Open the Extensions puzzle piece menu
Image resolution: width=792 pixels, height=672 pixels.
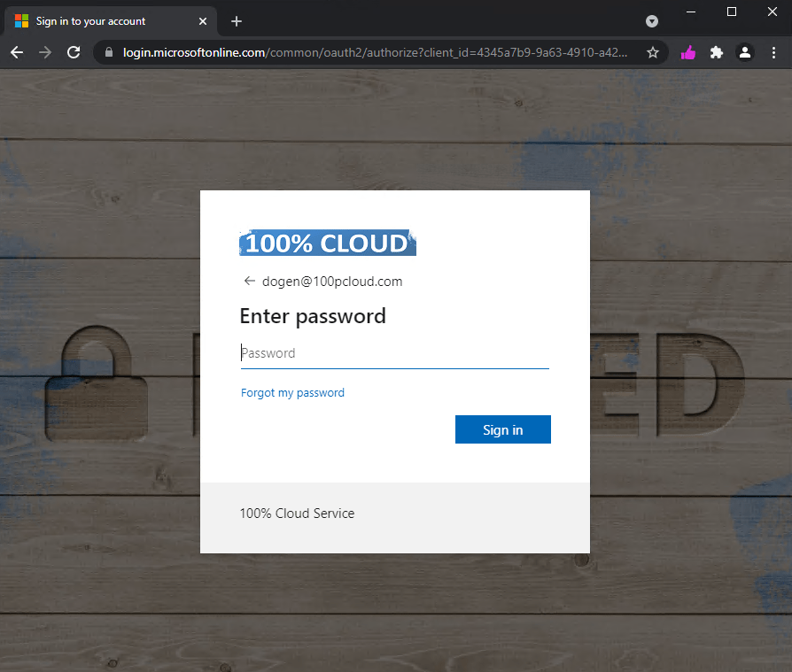point(717,52)
